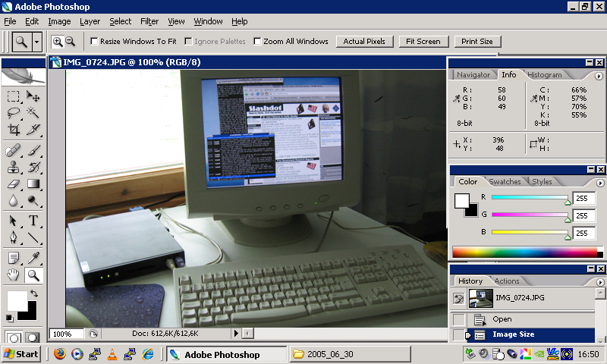Select the Magic Wand tool
This screenshot has height=364, width=607.
click(x=33, y=113)
